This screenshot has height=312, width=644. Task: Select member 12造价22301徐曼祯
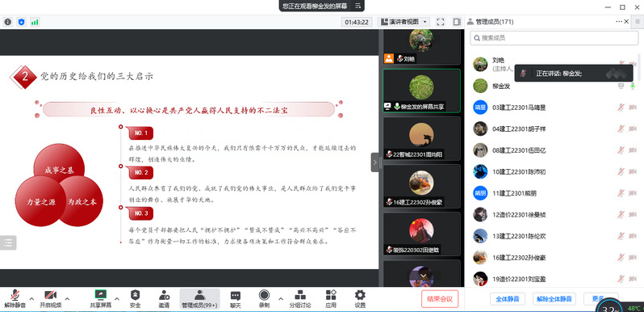pyautogui.click(x=554, y=214)
